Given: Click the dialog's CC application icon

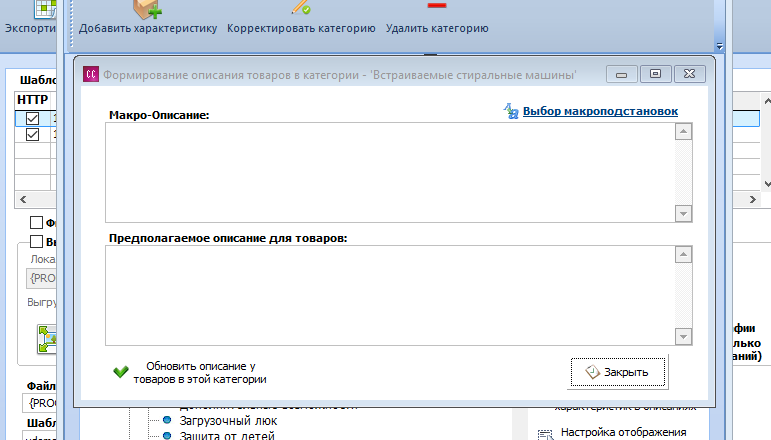Looking at the screenshot, I should pyautogui.click(x=90, y=74).
